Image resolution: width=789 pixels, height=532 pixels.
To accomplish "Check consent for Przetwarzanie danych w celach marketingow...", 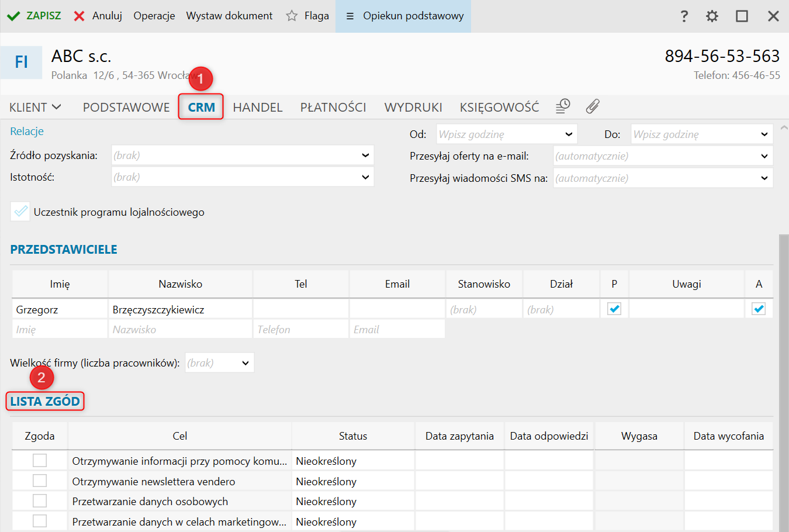I will pos(40,521).
